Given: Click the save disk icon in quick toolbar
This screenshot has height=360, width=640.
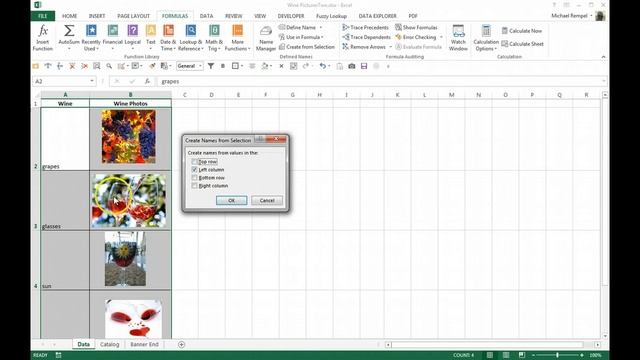Looking at the screenshot, I should [x=364, y=66].
